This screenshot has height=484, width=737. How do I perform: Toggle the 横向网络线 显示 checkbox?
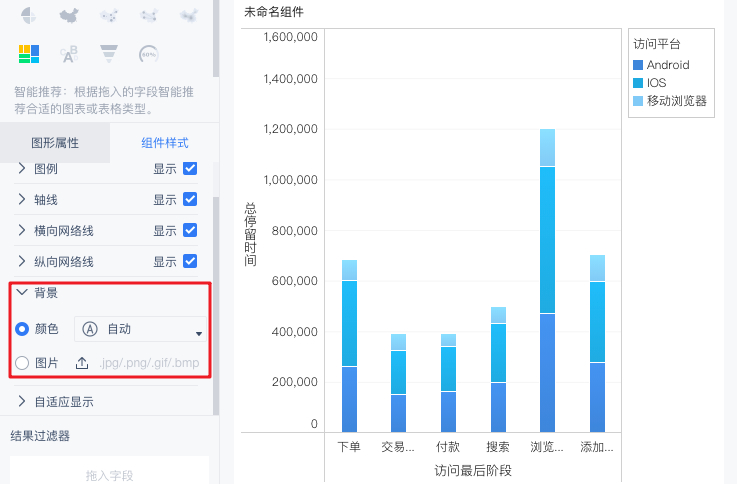[190, 230]
